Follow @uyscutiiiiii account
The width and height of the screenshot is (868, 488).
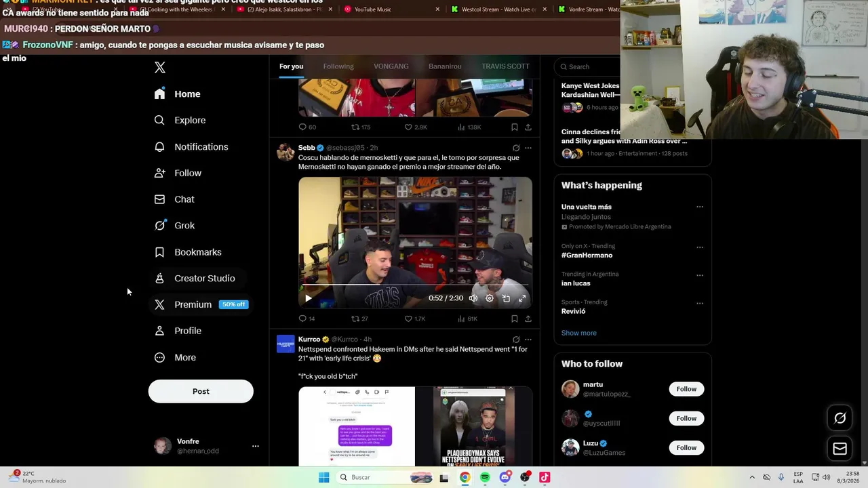click(686, 419)
